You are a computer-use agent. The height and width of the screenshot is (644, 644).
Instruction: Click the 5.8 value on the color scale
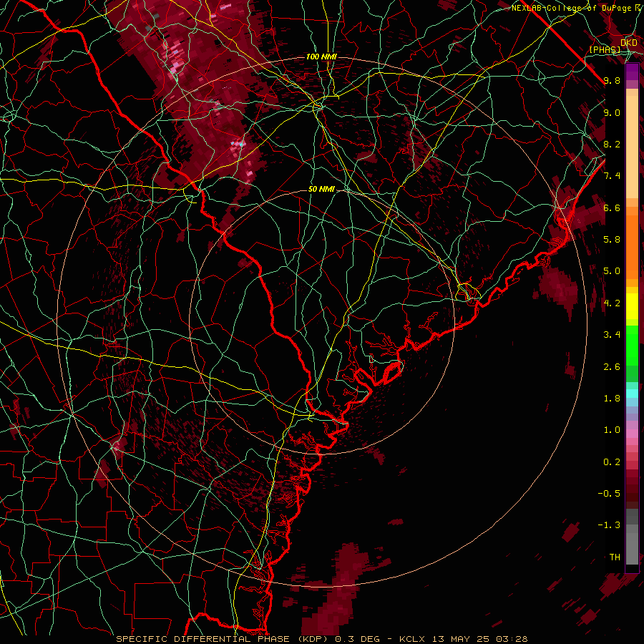(612, 240)
